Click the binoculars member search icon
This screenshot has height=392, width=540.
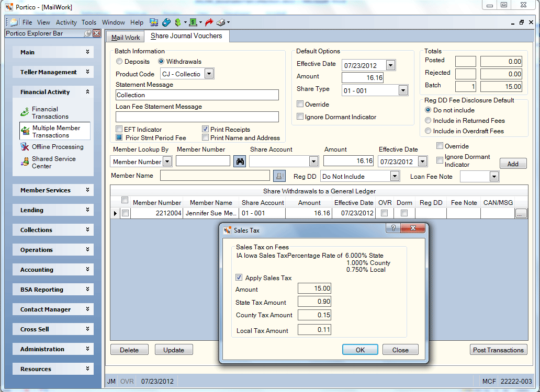click(x=240, y=162)
